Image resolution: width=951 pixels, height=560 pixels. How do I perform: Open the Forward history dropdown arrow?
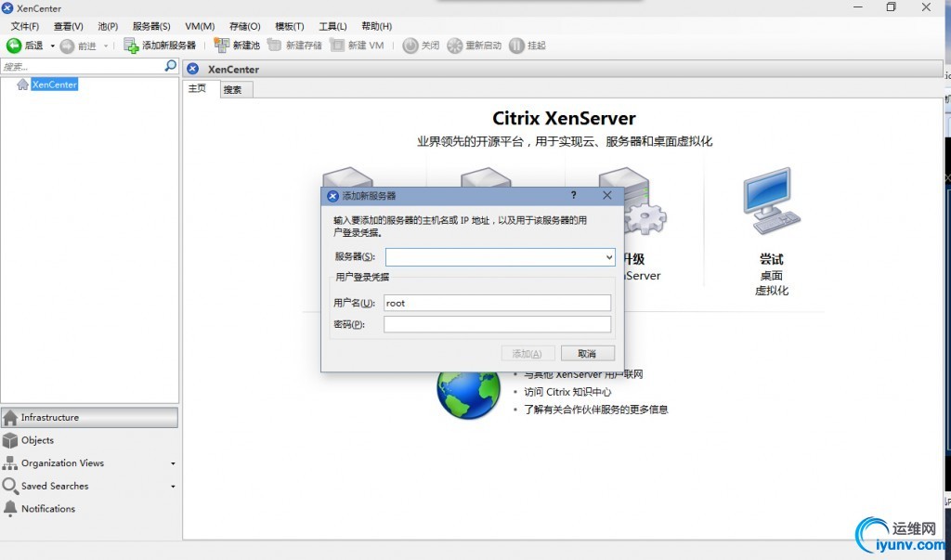(x=106, y=46)
